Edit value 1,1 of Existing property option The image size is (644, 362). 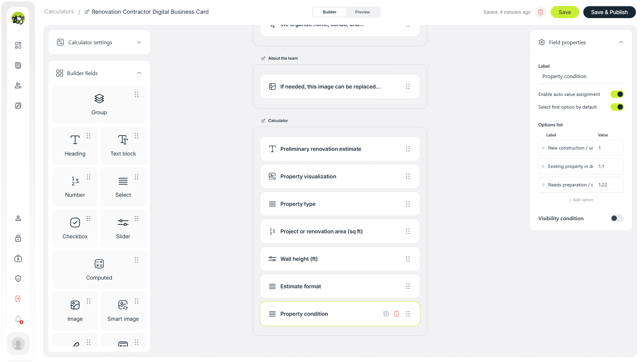[609, 166]
